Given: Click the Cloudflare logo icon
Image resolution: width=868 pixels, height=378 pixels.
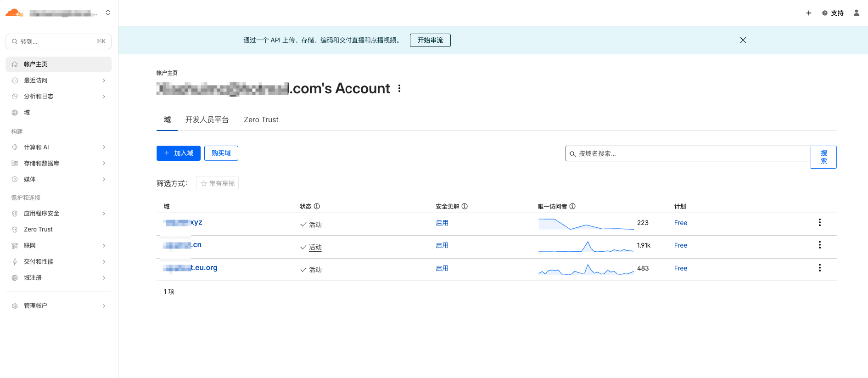Looking at the screenshot, I should 14,13.
